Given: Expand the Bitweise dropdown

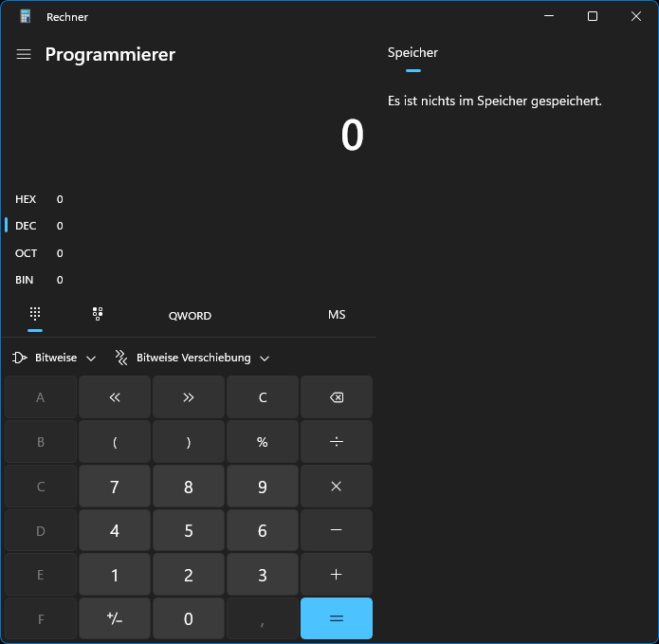Looking at the screenshot, I should pyautogui.click(x=55, y=358).
